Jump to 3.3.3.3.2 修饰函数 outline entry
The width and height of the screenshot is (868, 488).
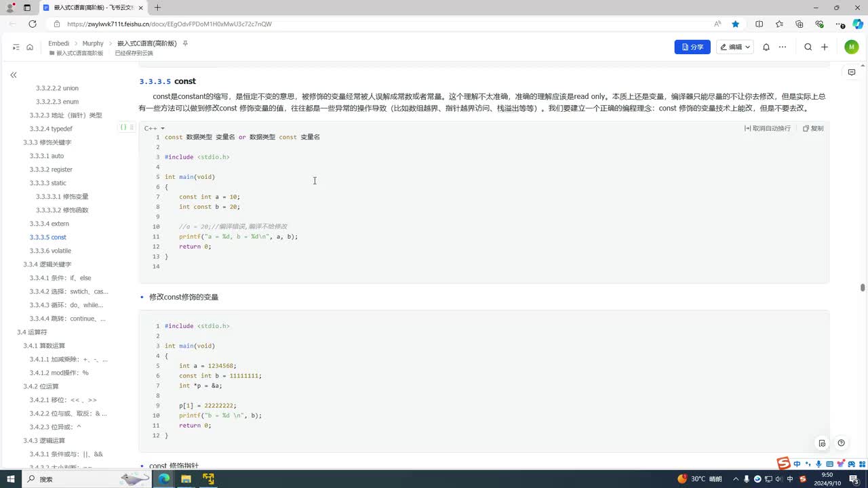pyautogui.click(x=62, y=210)
